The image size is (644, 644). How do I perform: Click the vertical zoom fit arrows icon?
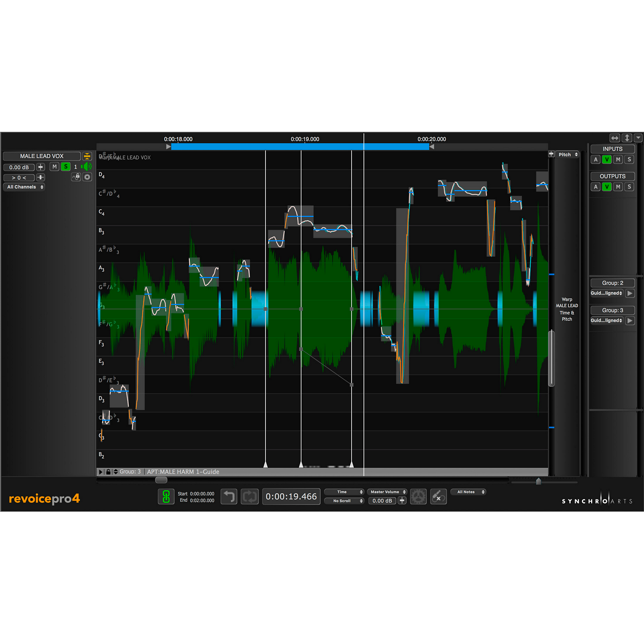pyautogui.click(x=627, y=138)
